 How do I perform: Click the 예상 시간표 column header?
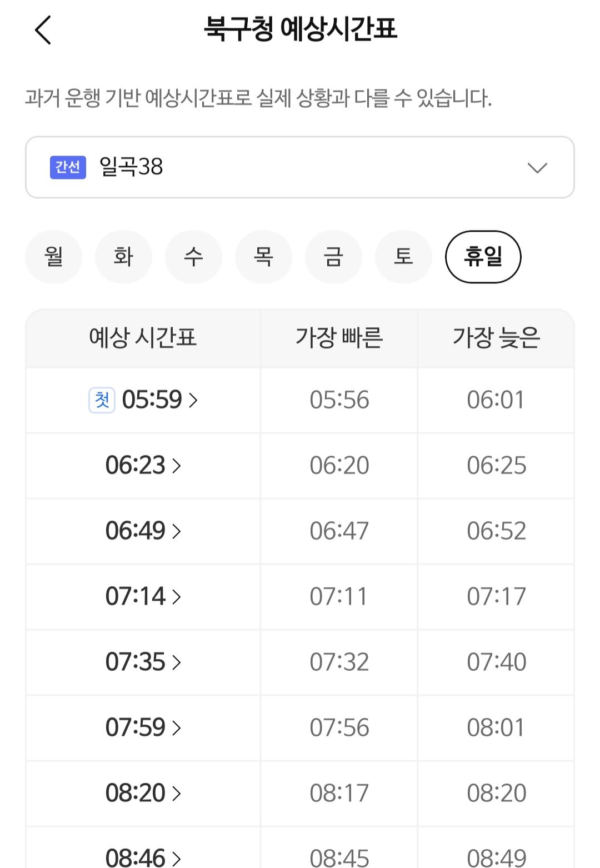pos(143,338)
